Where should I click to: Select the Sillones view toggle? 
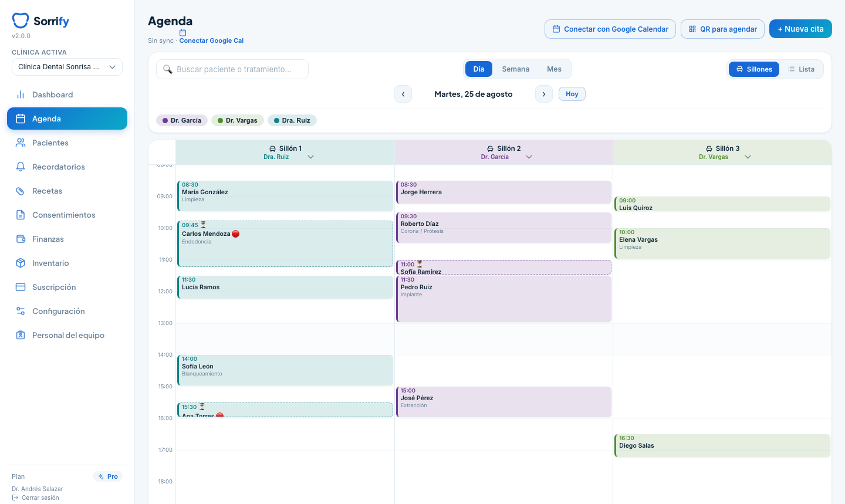pos(754,69)
